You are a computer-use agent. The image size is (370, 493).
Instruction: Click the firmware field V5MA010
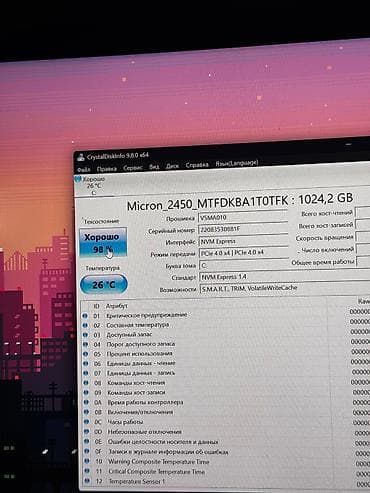point(243,217)
